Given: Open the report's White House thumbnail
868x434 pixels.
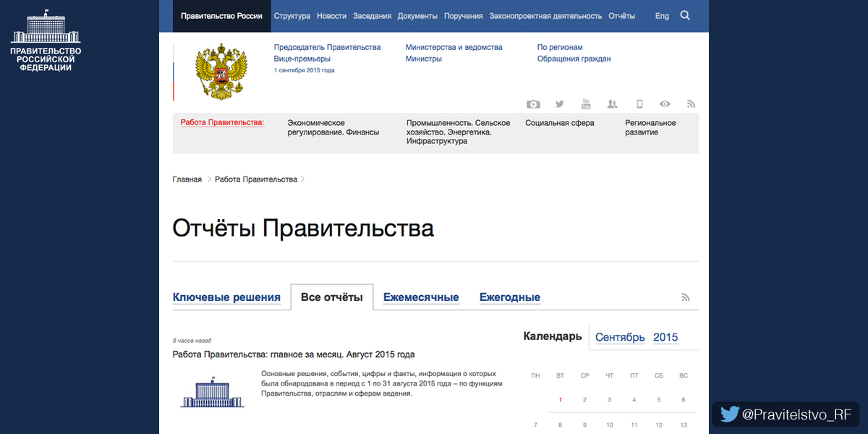Looking at the screenshot, I should 212,391.
